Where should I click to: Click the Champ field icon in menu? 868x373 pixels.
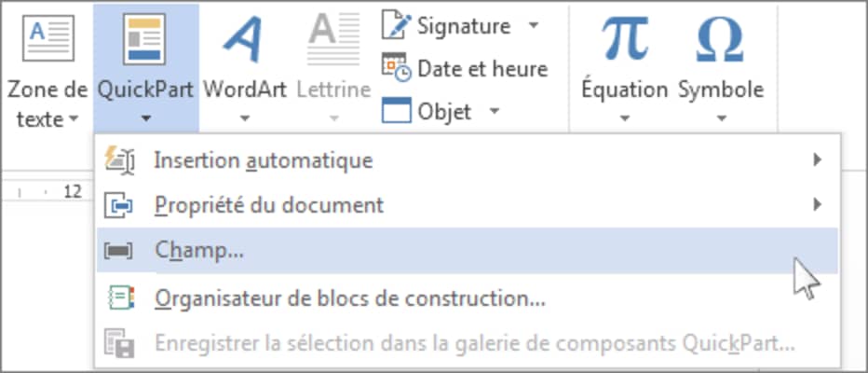[121, 251]
